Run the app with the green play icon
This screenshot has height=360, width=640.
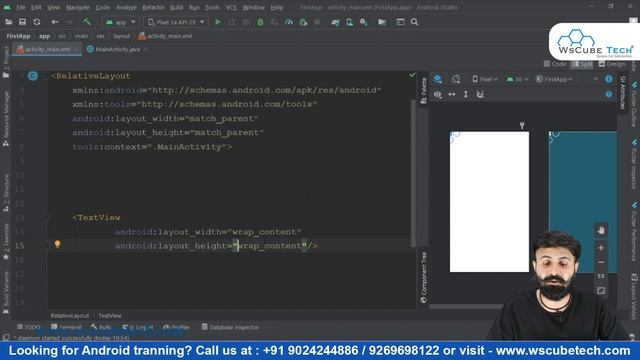218,22
